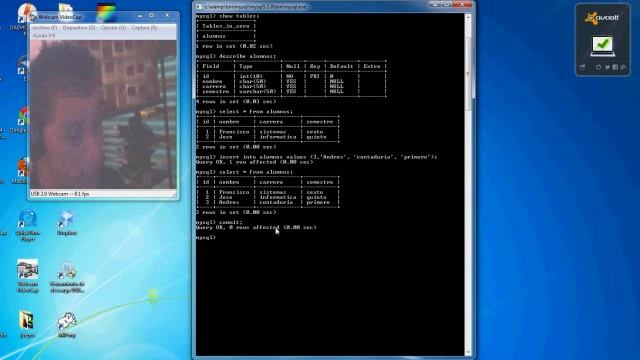Click the avast laptop checkmark status icon
Screen dimensions: 640x360
click(602, 46)
